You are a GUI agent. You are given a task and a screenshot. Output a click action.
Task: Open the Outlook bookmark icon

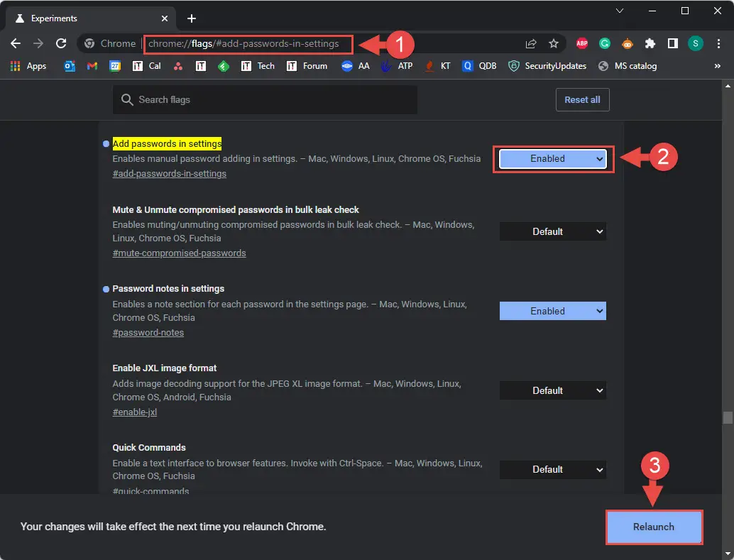[x=70, y=66]
